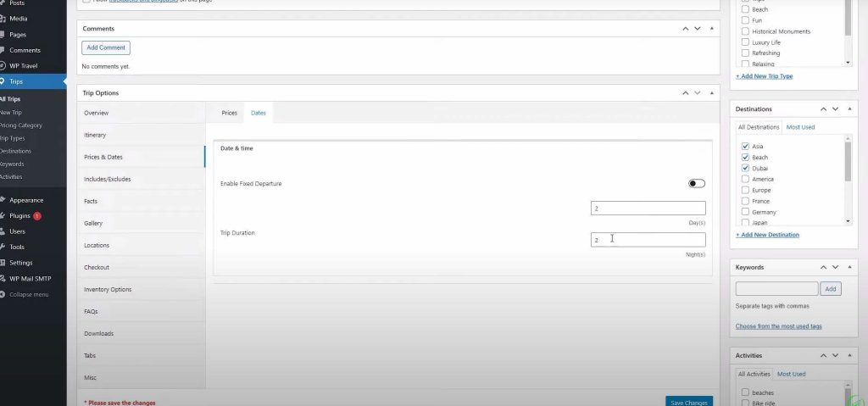Check the Luxury Life trip type
Screen dimensions: 868x406
[x=745, y=42]
